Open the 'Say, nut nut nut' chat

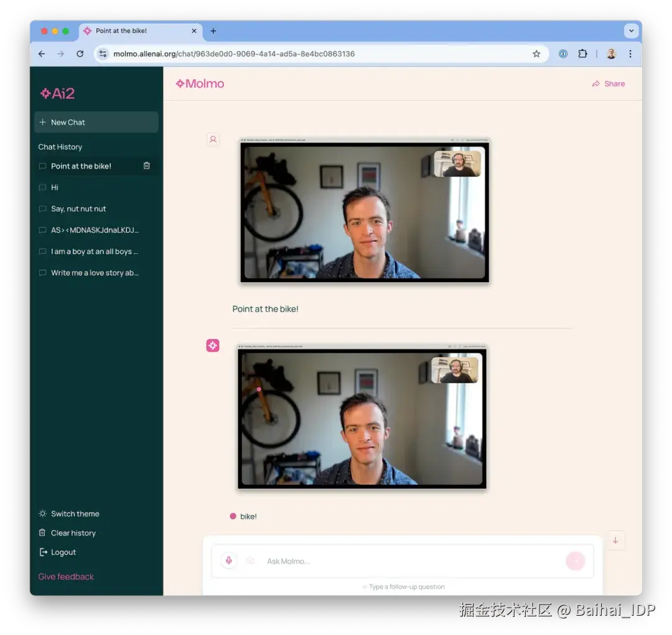(x=96, y=209)
